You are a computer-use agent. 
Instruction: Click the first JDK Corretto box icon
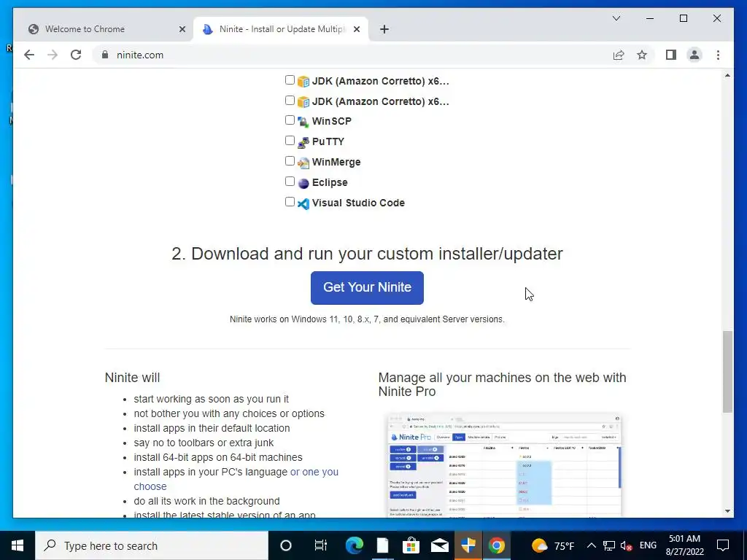coord(303,82)
